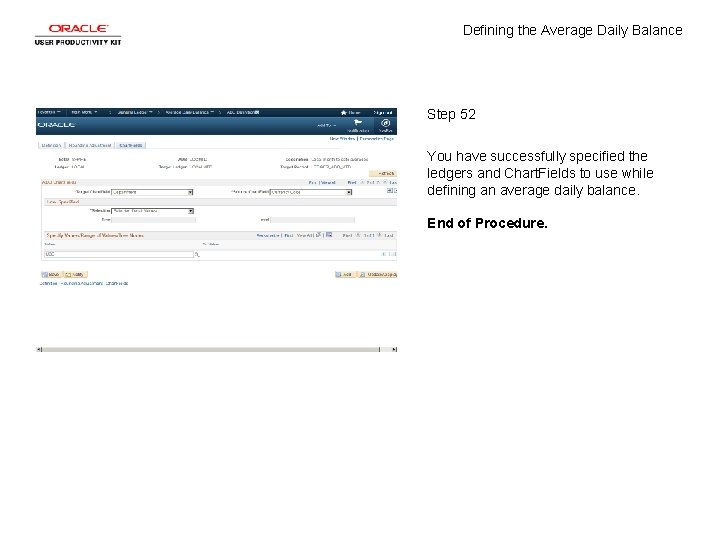Viewport: 720px width, 540px height.
Task: Click the Add button
Action: (x=344, y=275)
